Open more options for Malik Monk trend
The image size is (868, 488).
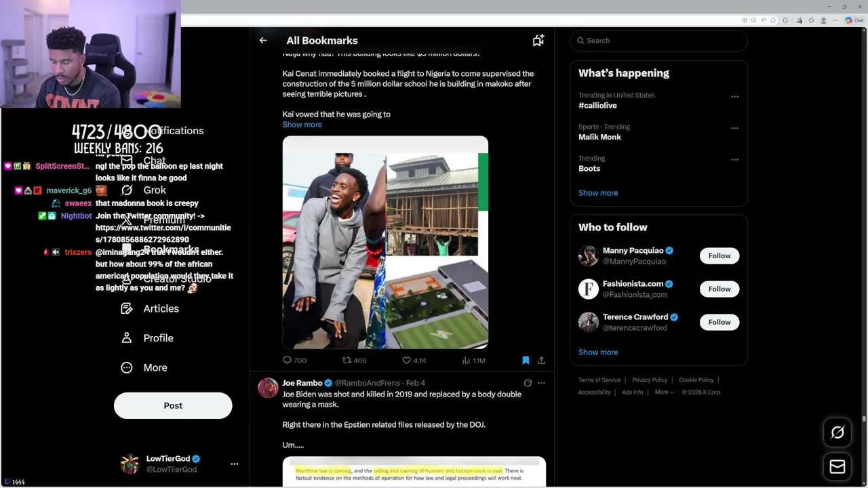[x=734, y=128]
